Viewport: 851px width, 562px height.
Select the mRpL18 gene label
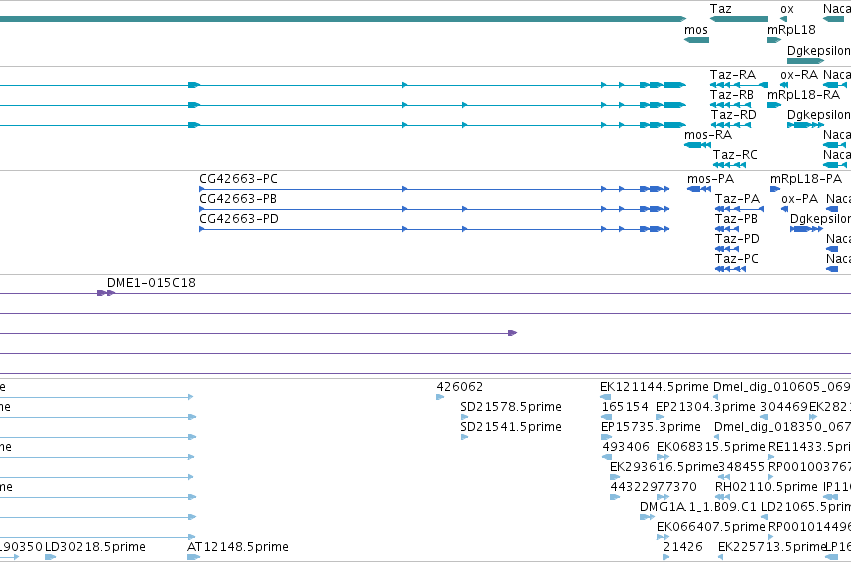791,30
